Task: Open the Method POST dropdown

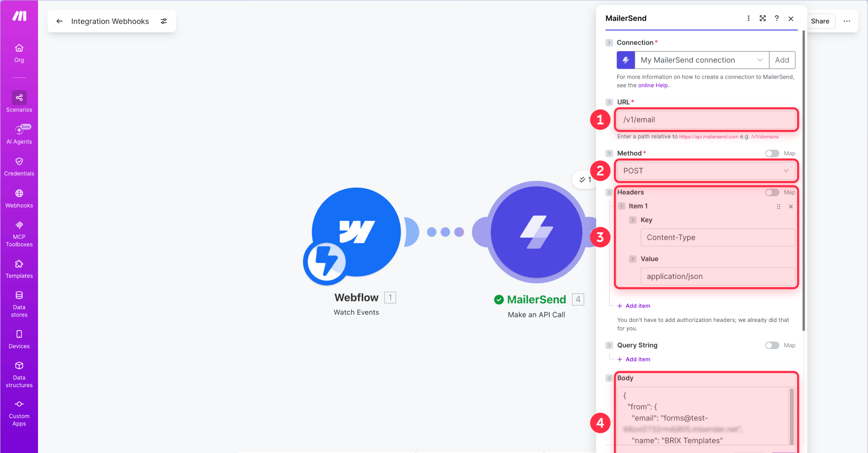Action: (706, 171)
